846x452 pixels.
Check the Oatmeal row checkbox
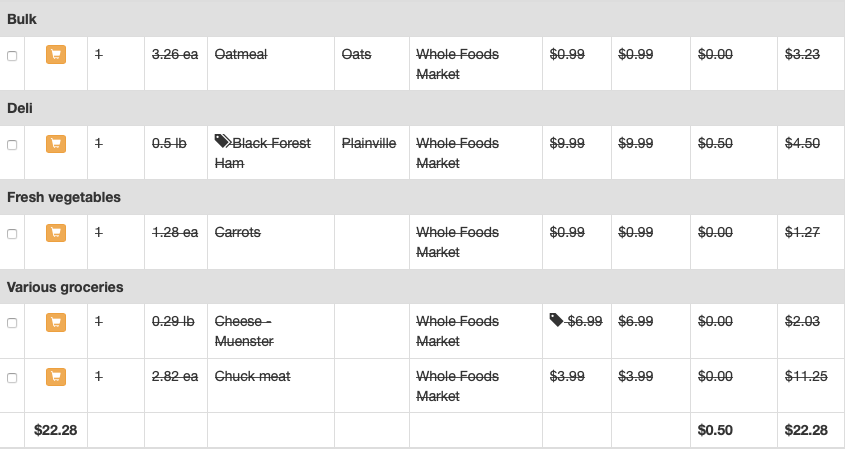coord(12,56)
